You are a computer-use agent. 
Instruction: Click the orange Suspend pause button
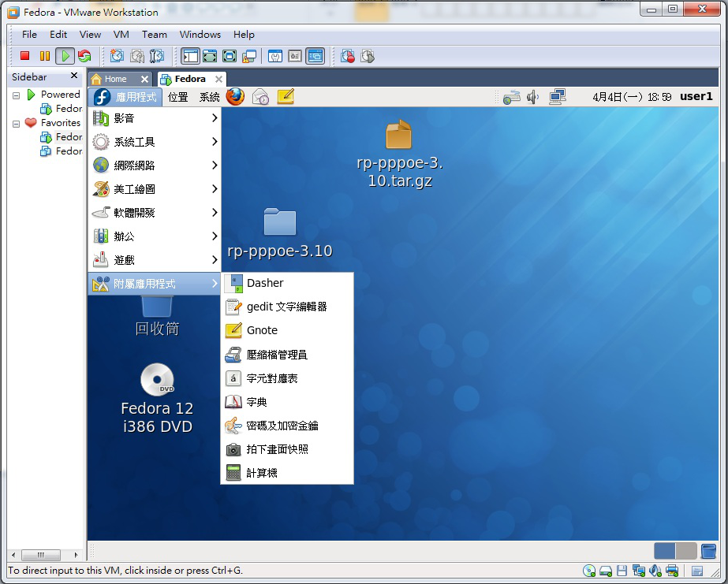(45, 56)
